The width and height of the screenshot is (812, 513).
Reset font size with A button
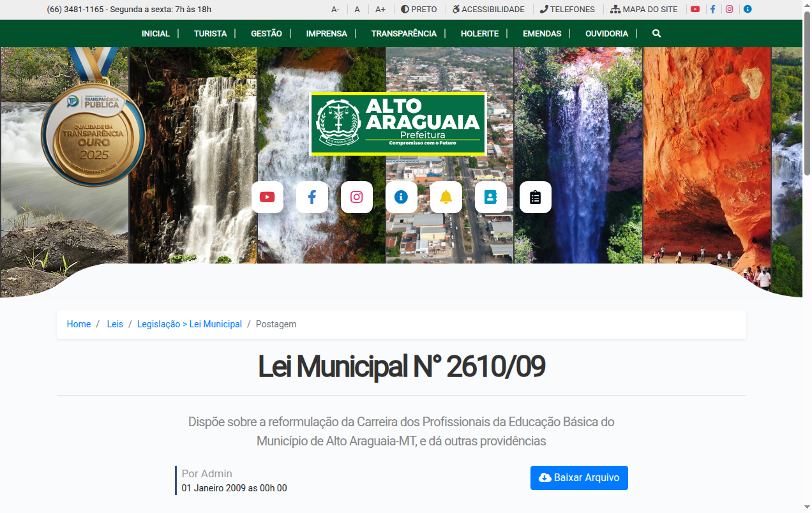(357, 10)
